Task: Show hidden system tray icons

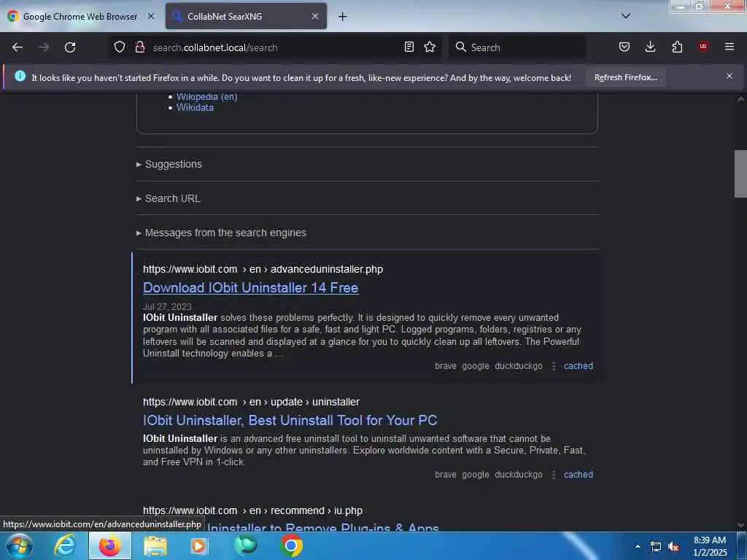Action: pos(638,546)
